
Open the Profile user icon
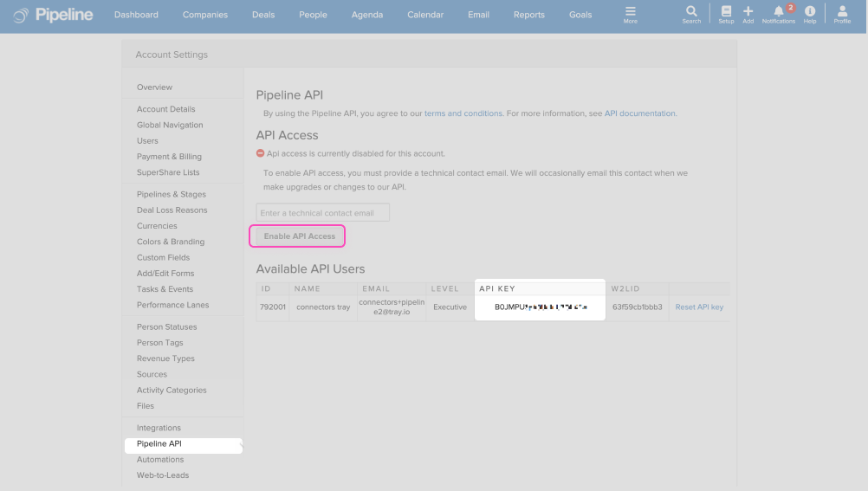click(x=842, y=12)
